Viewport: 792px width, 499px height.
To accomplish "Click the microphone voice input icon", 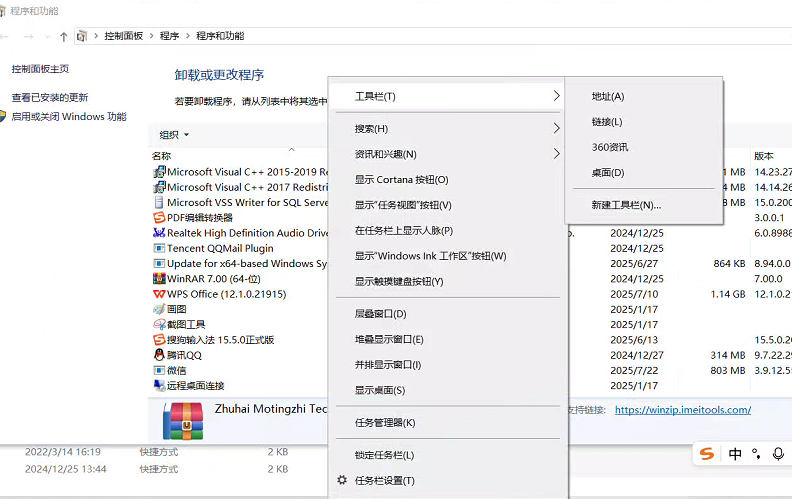I will point(778,454).
